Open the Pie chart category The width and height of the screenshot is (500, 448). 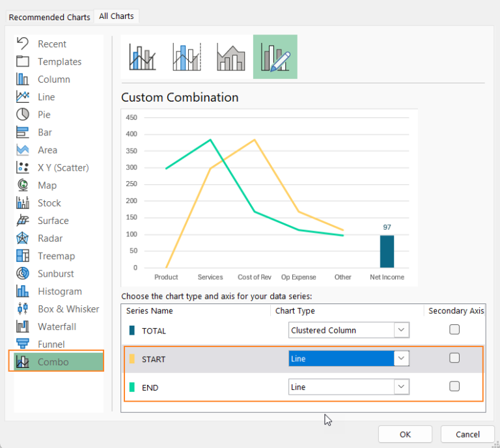pyautogui.click(x=44, y=115)
